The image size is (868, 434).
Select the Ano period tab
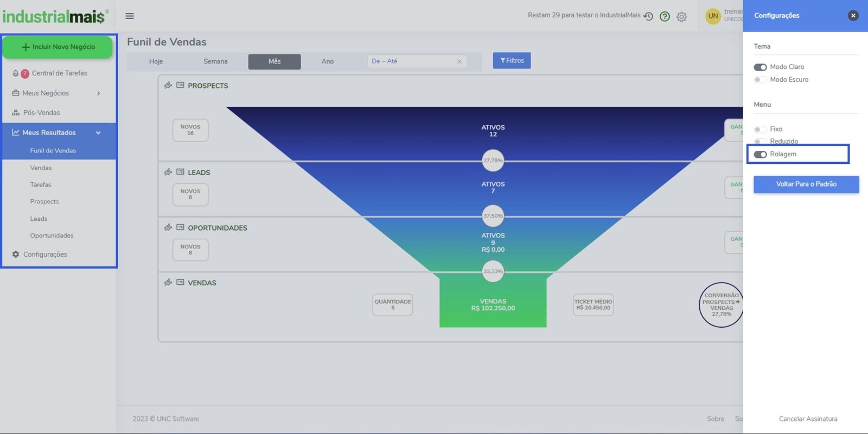click(x=327, y=61)
